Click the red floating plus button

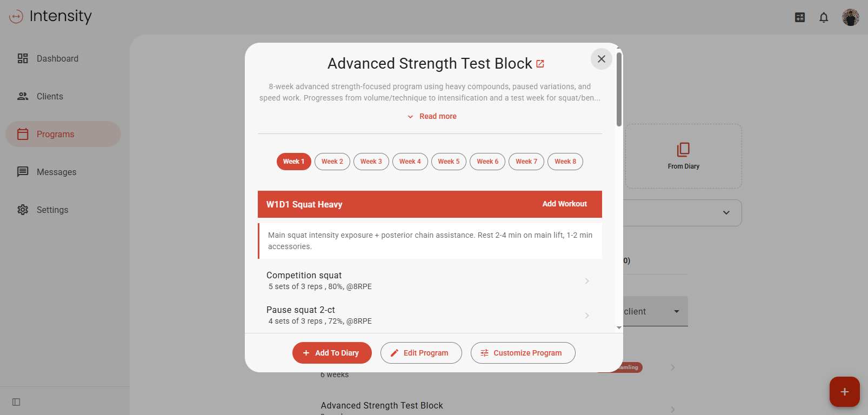844,392
